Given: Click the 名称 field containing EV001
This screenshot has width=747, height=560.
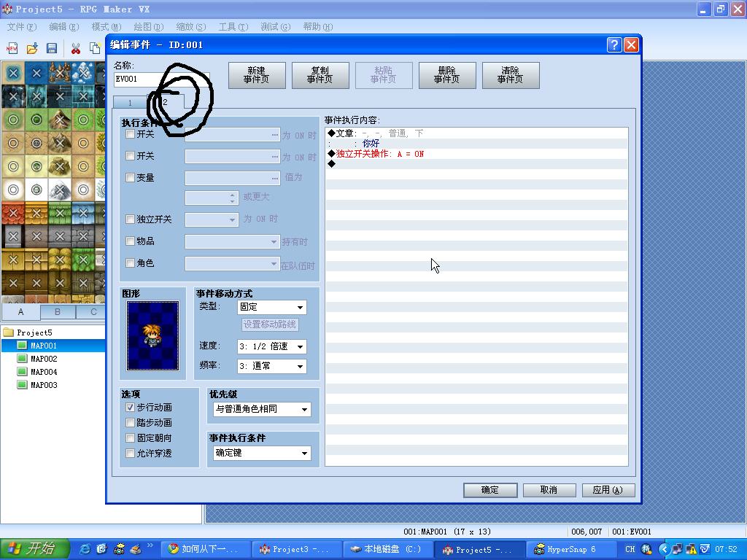Looking at the screenshot, I should coord(161,79).
